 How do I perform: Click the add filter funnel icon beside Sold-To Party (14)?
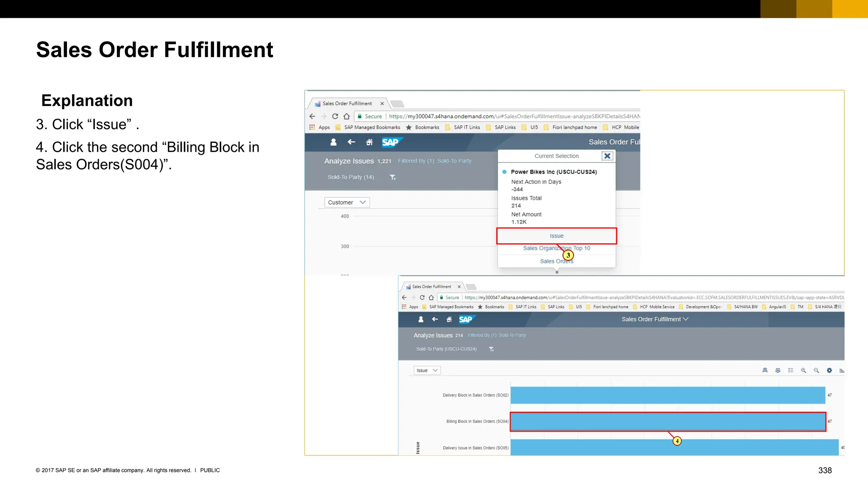coord(393,177)
